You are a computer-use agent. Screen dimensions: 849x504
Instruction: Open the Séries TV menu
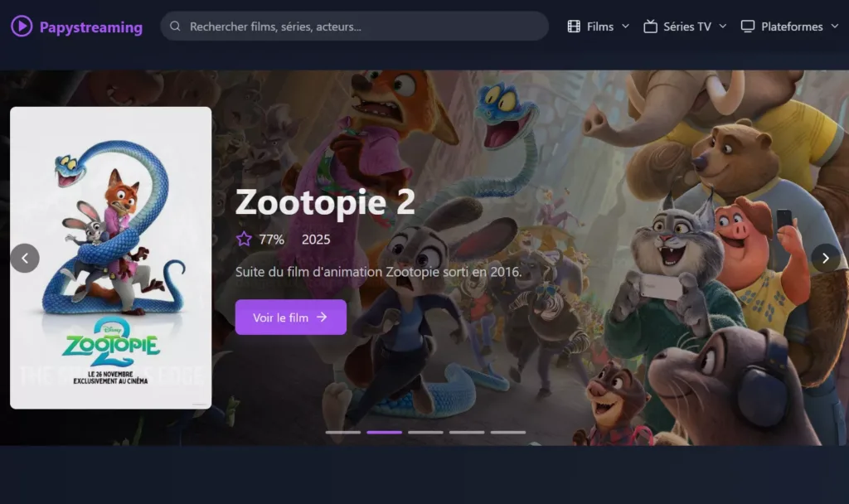[x=687, y=26]
